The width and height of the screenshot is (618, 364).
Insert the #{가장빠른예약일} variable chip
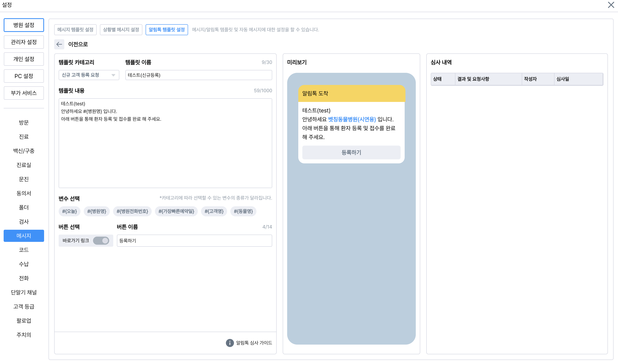pos(176,211)
